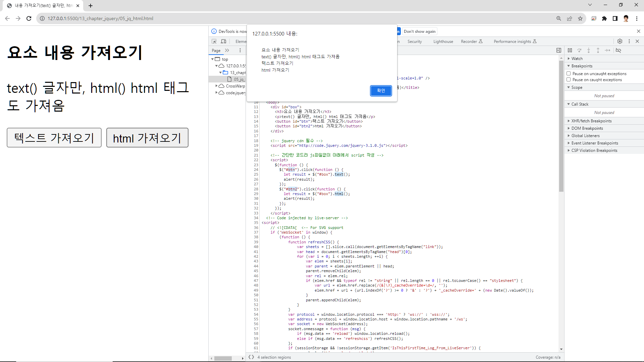Click the Don't show again button
Screen dimensions: 644x362
pyautogui.click(x=420, y=31)
